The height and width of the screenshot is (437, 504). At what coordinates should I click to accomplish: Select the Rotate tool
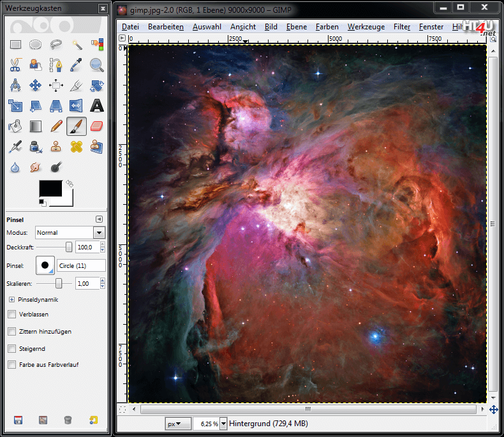tap(97, 85)
